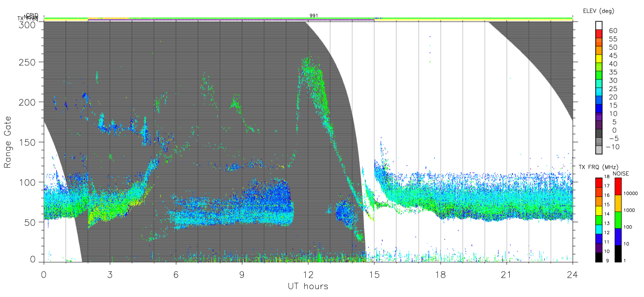The height and width of the screenshot is (297, 644).
Task: Click the 30 label on ELEV colorbar
Action: (x=613, y=81)
